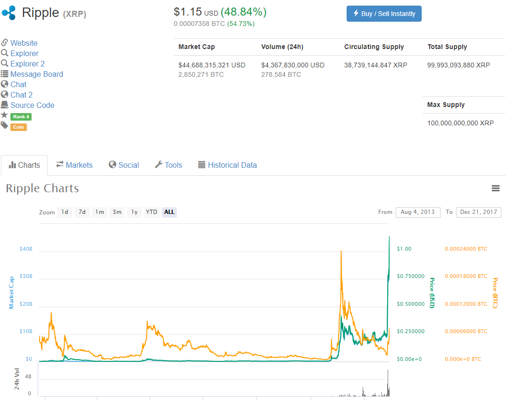Select the Charts tab
The height and width of the screenshot is (400, 532).
(25, 165)
